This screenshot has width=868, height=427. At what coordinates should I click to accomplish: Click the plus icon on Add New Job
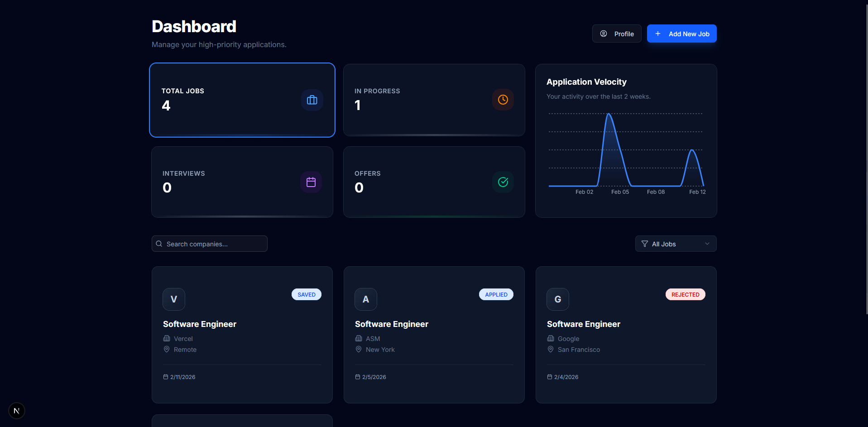coord(657,34)
